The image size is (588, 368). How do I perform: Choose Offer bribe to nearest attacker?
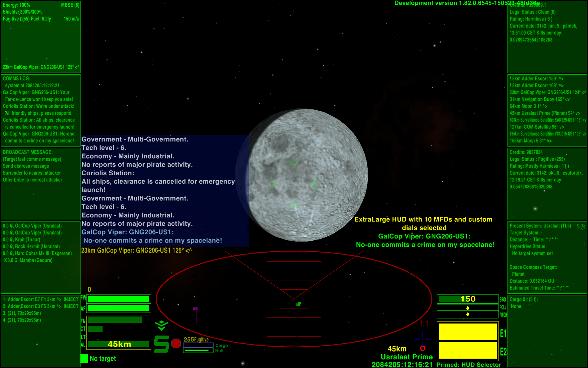click(32, 180)
